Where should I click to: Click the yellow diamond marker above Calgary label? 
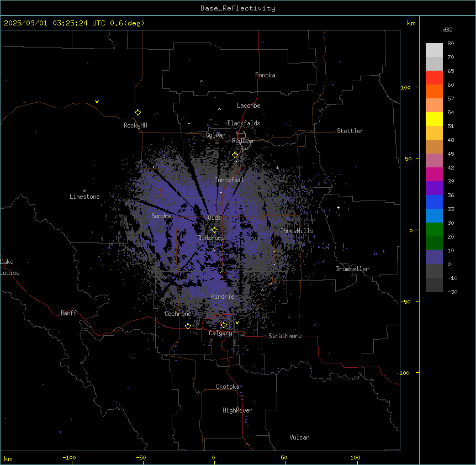click(x=224, y=325)
